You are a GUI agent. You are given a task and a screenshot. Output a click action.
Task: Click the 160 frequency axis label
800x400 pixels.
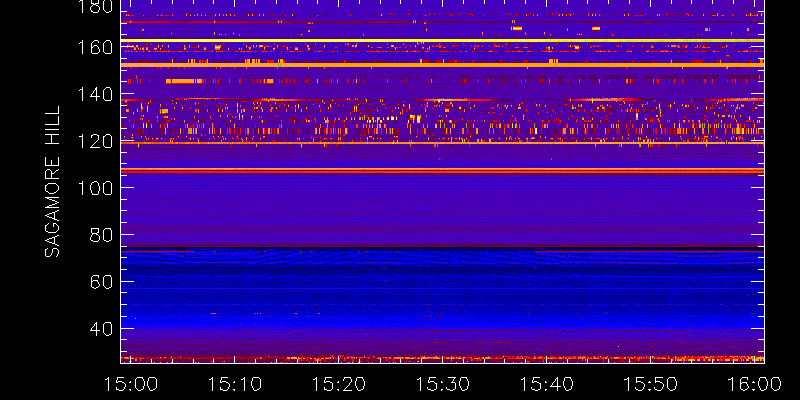click(95, 47)
